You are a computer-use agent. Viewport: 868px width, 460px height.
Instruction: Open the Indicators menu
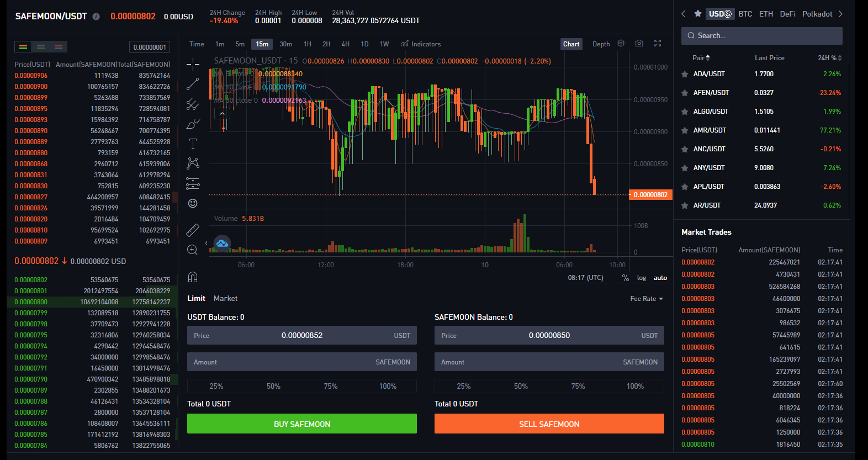click(x=421, y=44)
